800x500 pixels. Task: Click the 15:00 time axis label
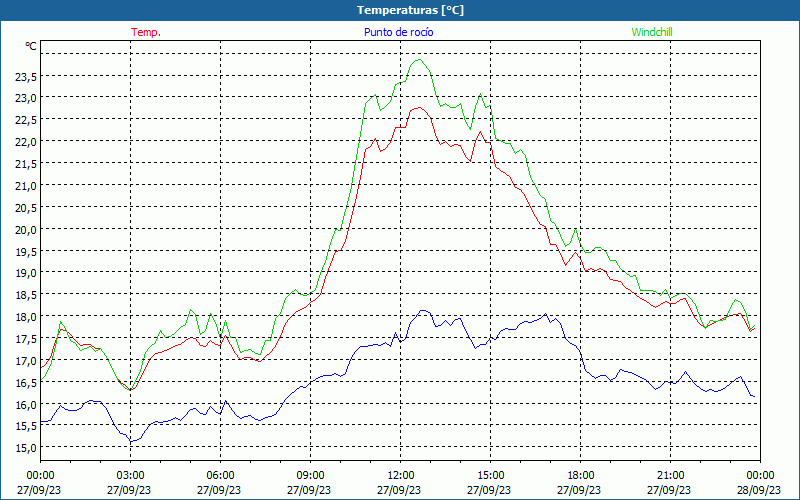tap(490, 476)
